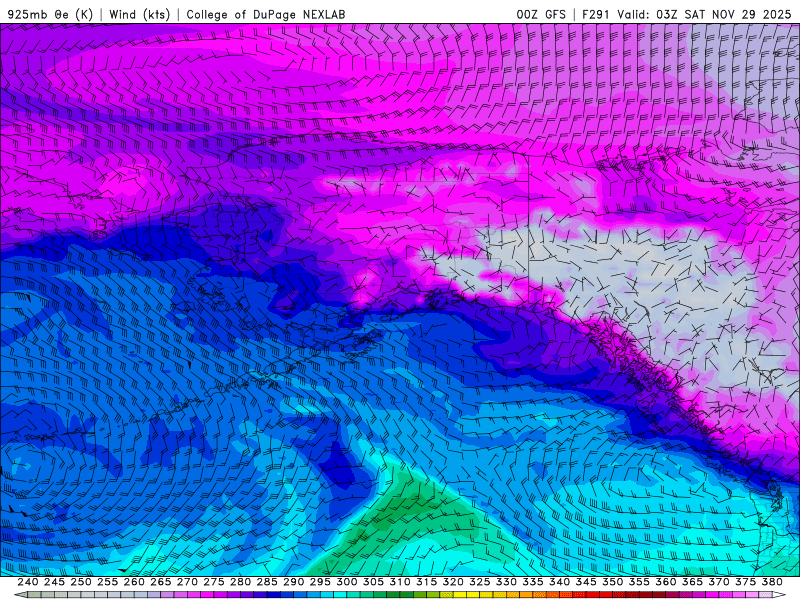Click 'F291 Valid: 03Z SAT NOV 29 2025'
The width and height of the screenshot is (800, 600).
click(x=687, y=15)
